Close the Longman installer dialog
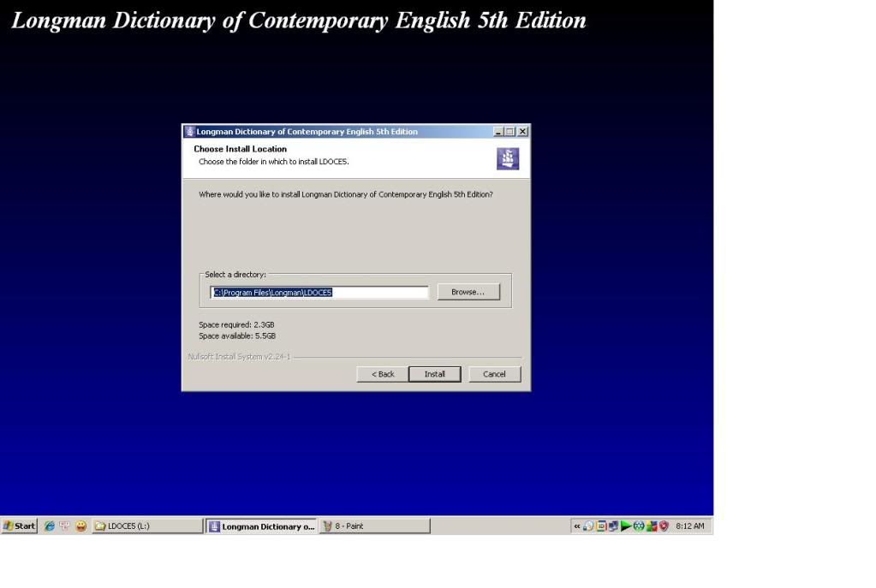 (x=522, y=132)
